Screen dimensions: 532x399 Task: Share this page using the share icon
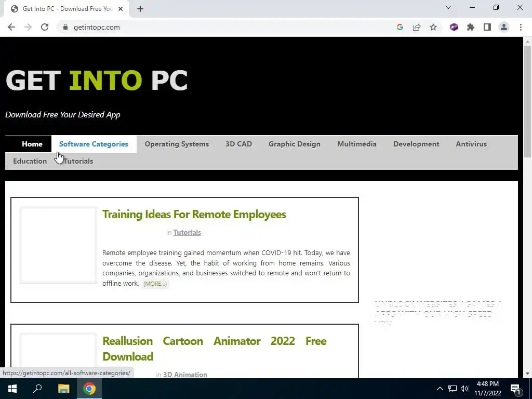tap(417, 27)
